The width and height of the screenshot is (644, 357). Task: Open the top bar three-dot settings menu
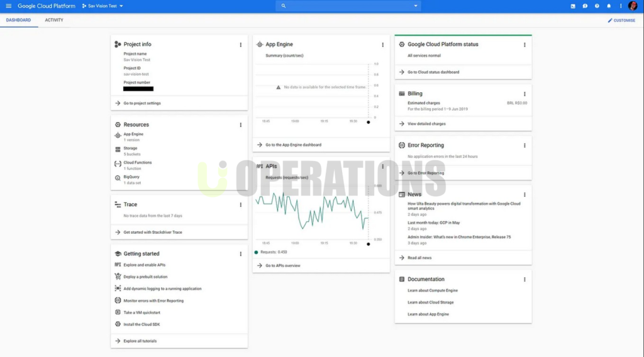coord(621,6)
